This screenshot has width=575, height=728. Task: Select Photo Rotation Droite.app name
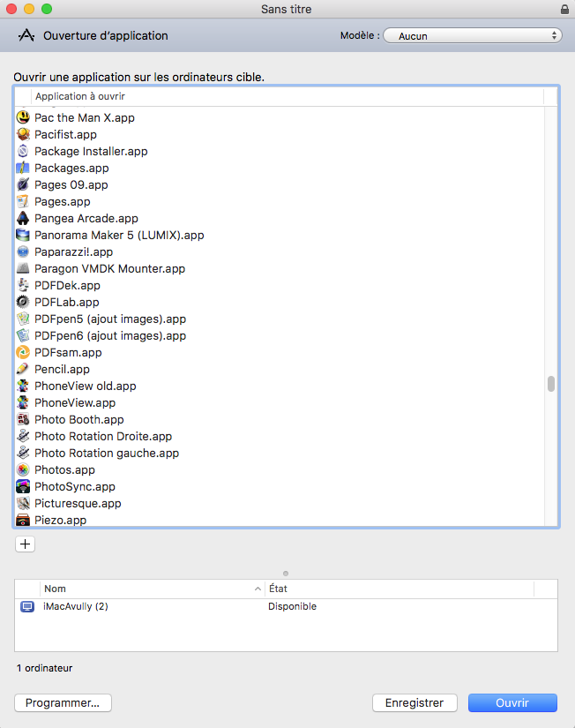coord(103,437)
